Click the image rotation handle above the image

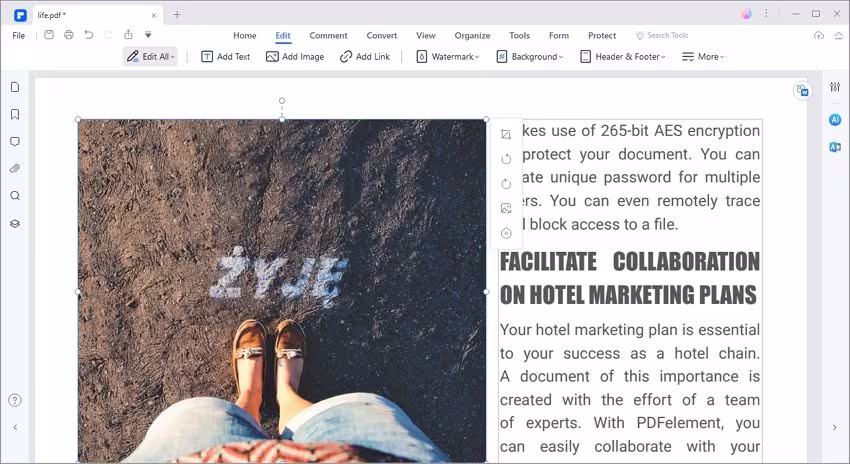click(282, 101)
